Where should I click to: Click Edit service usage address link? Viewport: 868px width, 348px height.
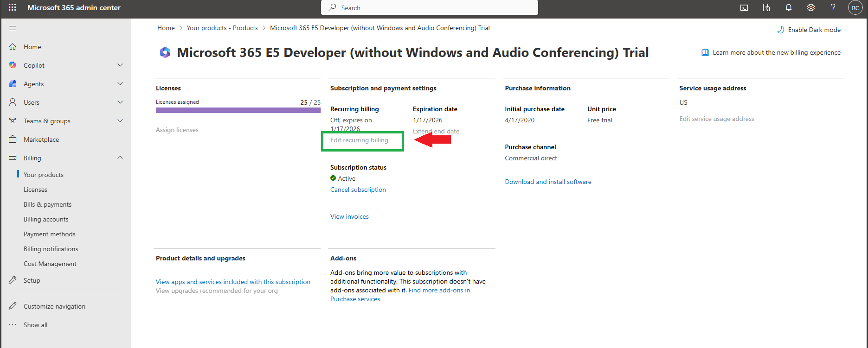pyautogui.click(x=717, y=119)
